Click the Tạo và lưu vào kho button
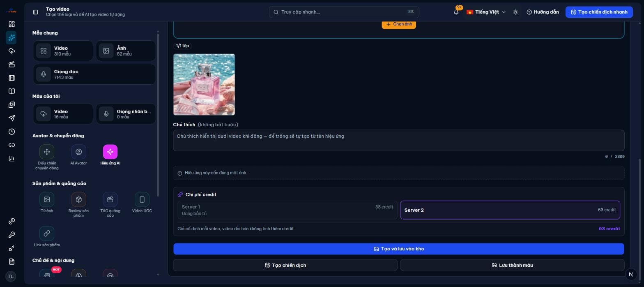This screenshot has height=287, width=644. (399, 249)
